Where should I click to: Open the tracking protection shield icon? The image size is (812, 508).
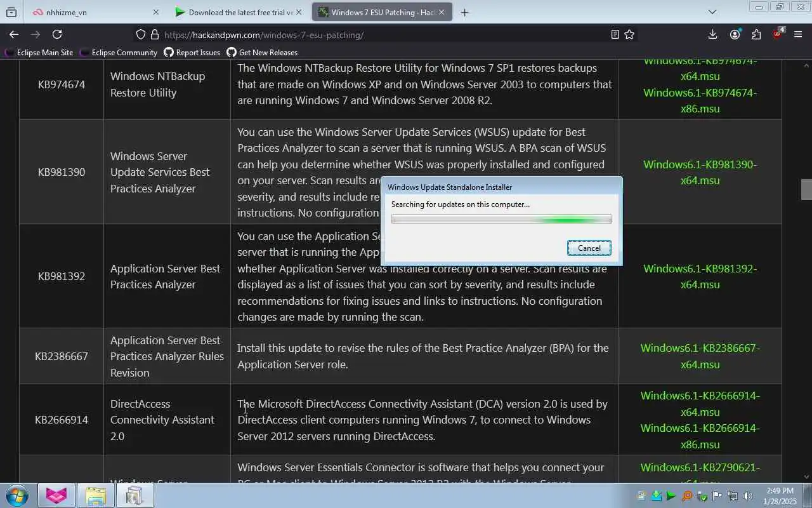tap(141, 34)
